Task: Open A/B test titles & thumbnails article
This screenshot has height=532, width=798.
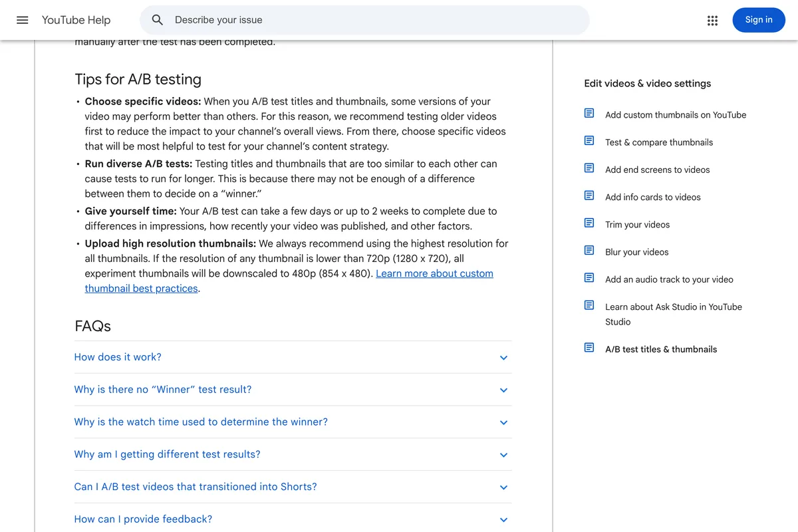Action: 661,349
